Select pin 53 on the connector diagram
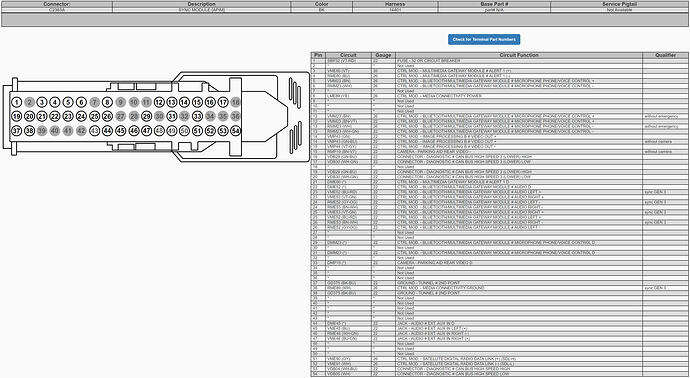 pos(223,131)
